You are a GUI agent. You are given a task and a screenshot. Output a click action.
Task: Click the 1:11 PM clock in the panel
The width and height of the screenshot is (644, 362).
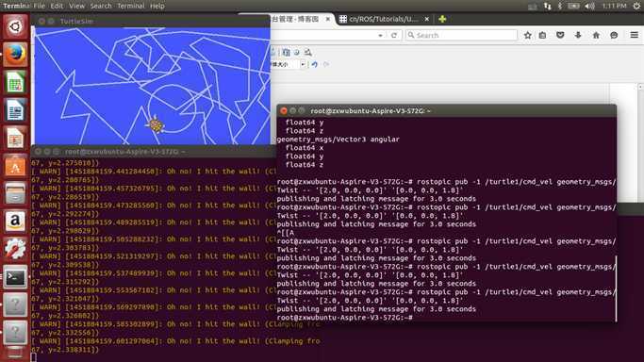coord(614,6)
